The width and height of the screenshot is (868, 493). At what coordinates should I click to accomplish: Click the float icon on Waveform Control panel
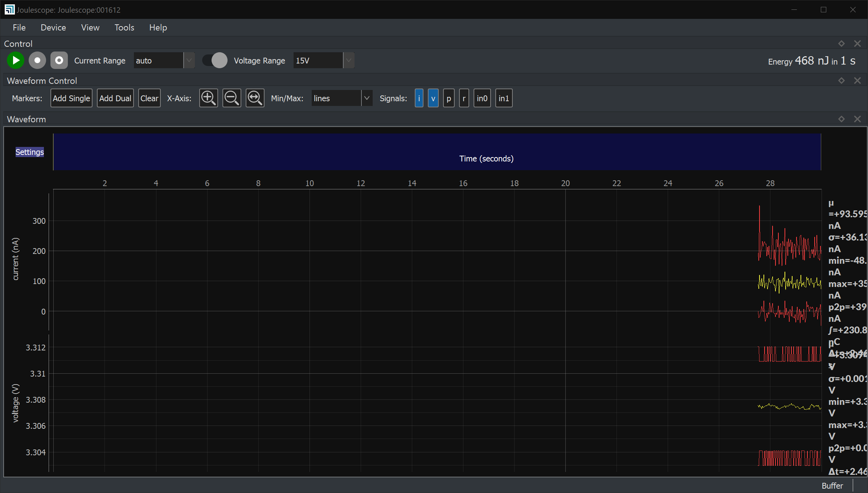point(841,80)
